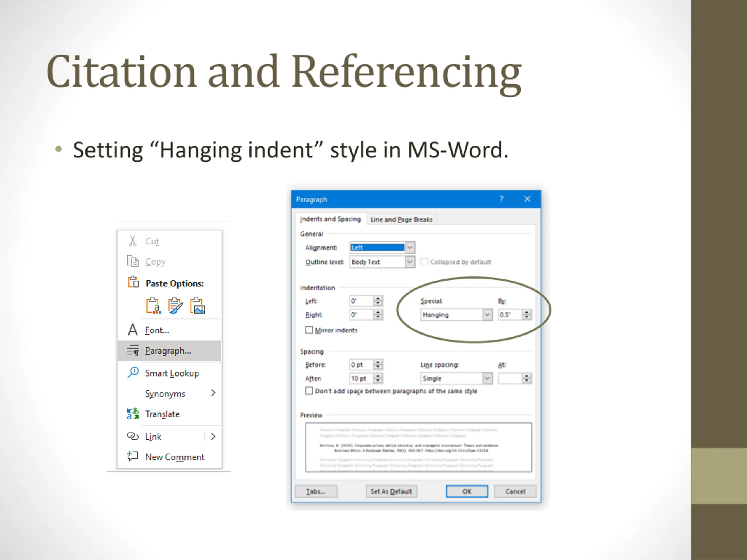Viewport: 747px width, 560px height.
Task: Switch to Line and Page Breaks tab
Action: point(402,219)
